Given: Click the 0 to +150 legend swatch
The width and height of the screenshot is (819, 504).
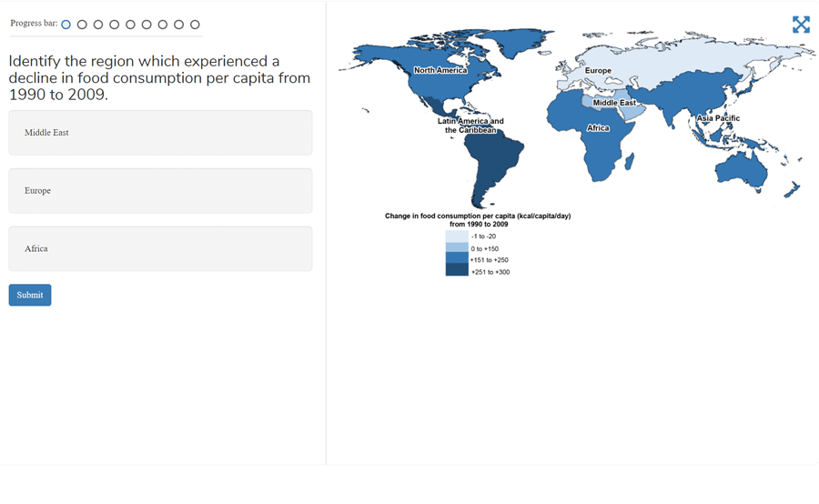Looking at the screenshot, I should click(457, 248).
